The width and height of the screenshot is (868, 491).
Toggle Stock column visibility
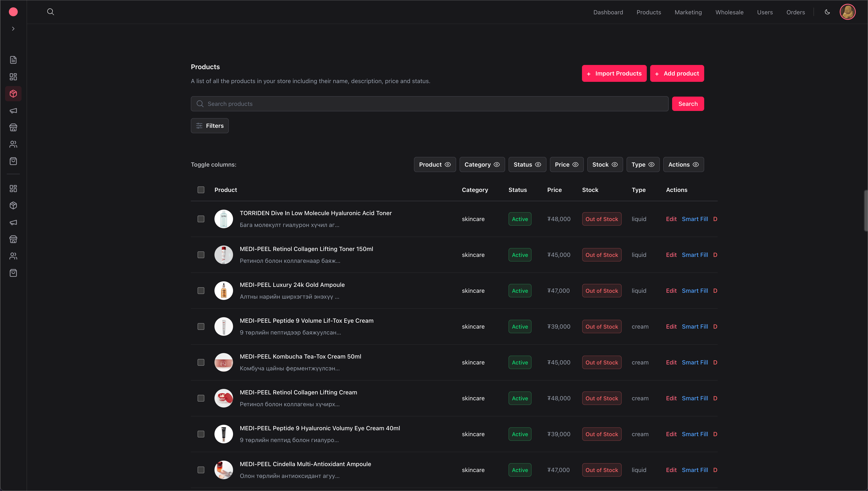tap(605, 165)
